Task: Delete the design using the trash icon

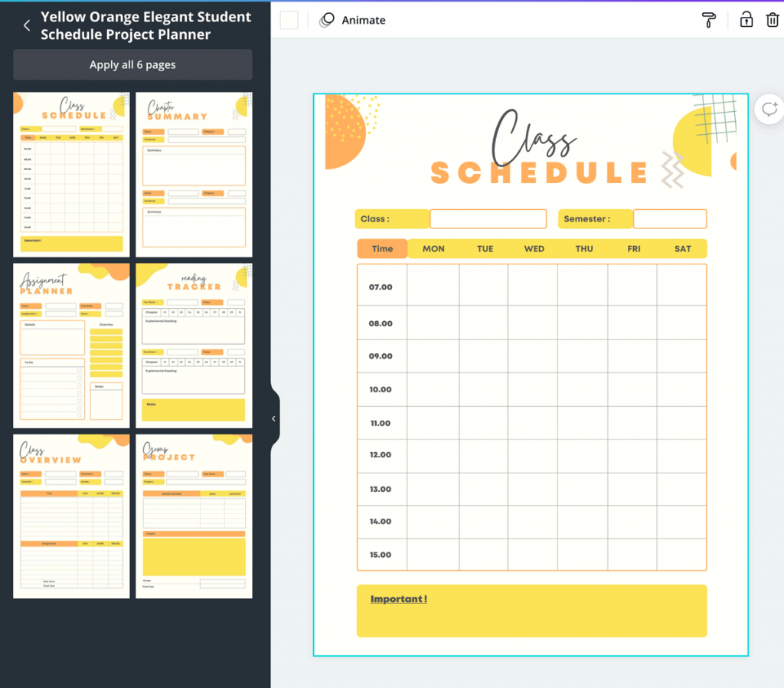Action: click(774, 20)
